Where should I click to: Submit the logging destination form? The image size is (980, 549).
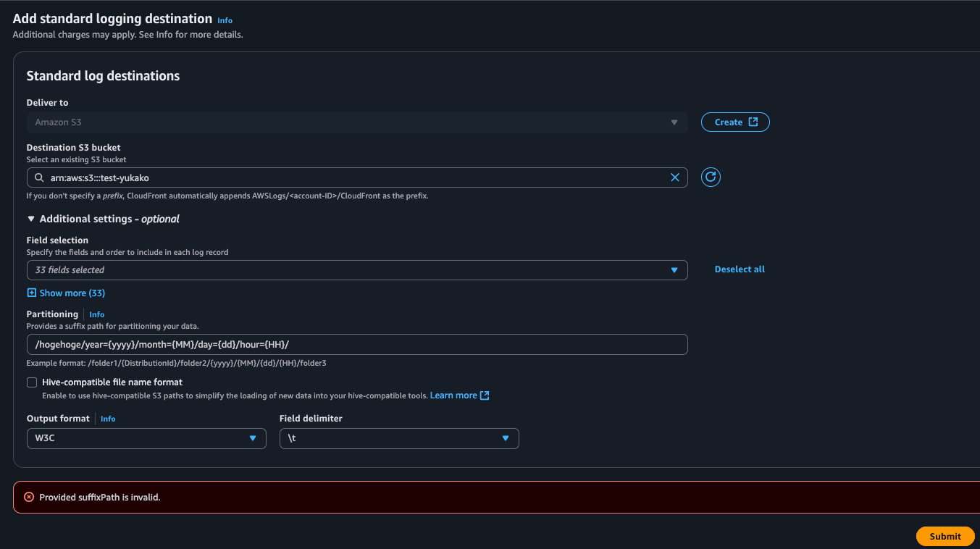[x=945, y=536]
